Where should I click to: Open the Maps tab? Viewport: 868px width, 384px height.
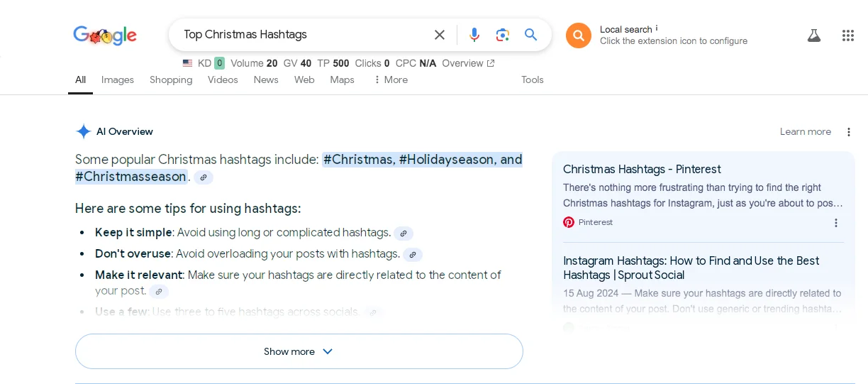342,79
